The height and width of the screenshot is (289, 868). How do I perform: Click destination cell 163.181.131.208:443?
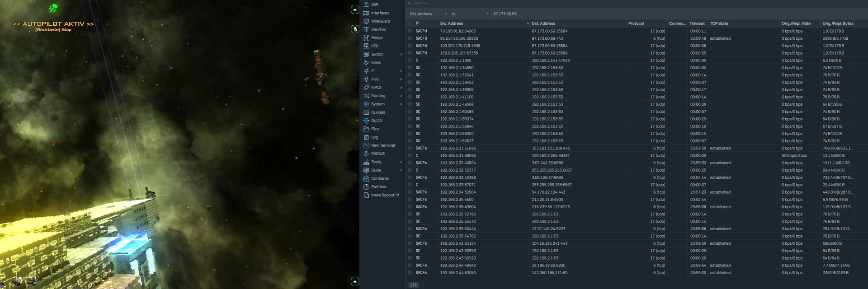[551, 148]
